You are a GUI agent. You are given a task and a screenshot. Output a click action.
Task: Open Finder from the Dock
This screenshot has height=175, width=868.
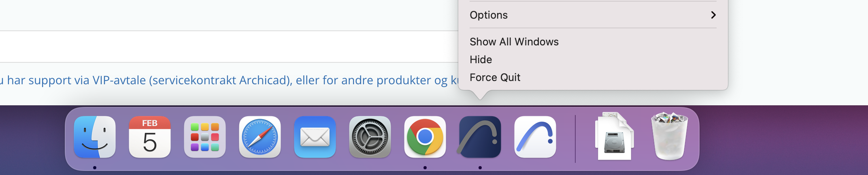pos(95,137)
